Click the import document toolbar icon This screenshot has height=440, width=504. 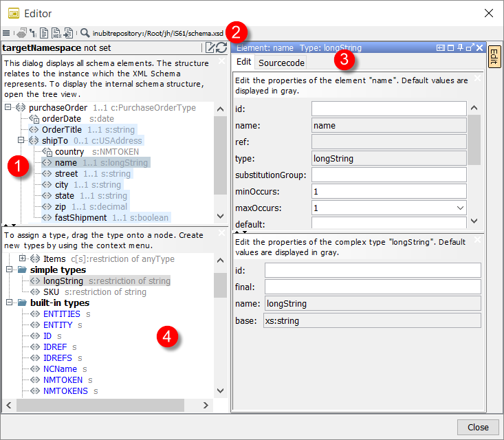coord(68,33)
